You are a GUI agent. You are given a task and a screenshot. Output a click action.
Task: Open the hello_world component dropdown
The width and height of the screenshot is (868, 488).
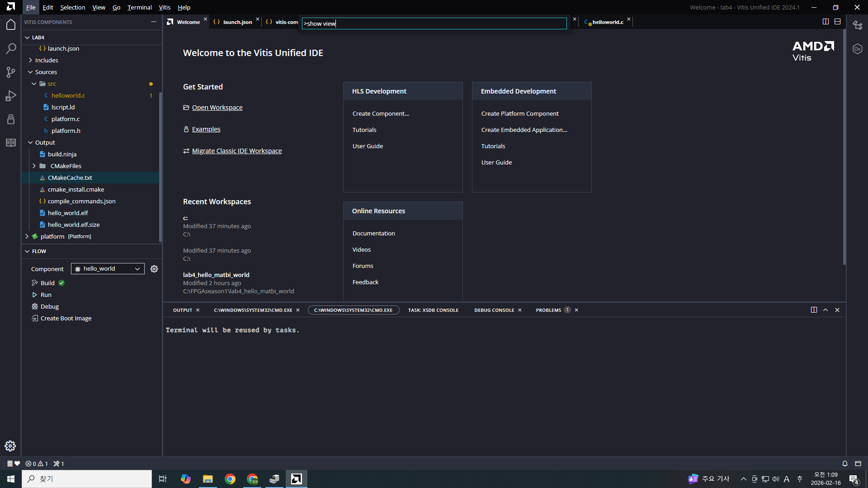108,269
